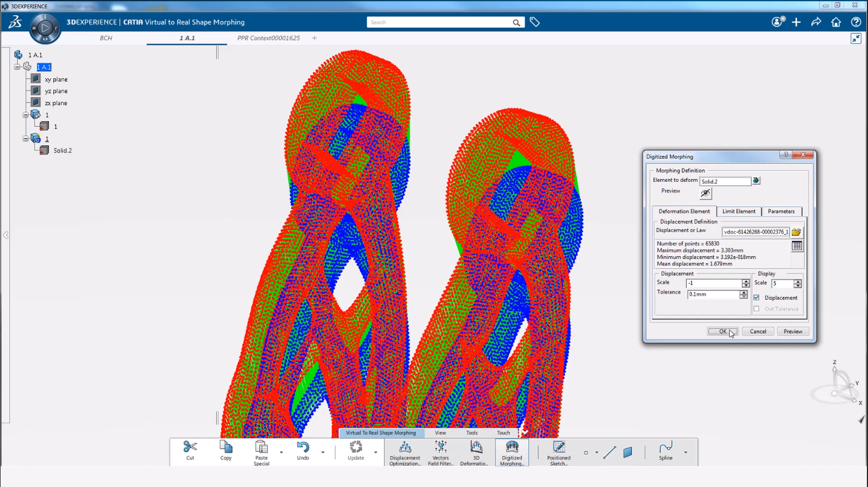Toggle the Preview eye visibility button
Viewport: 868px width, 487px height.
(x=705, y=193)
